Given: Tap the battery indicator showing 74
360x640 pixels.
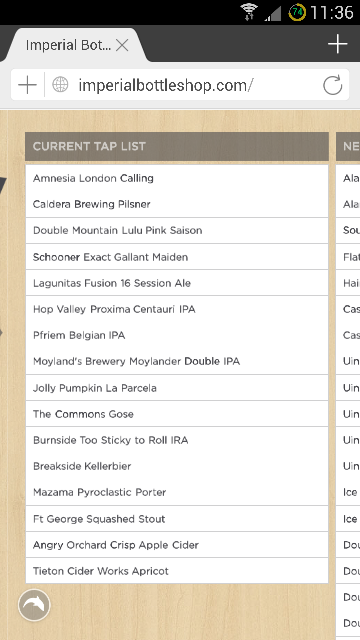Looking at the screenshot, I should click(x=297, y=12).
